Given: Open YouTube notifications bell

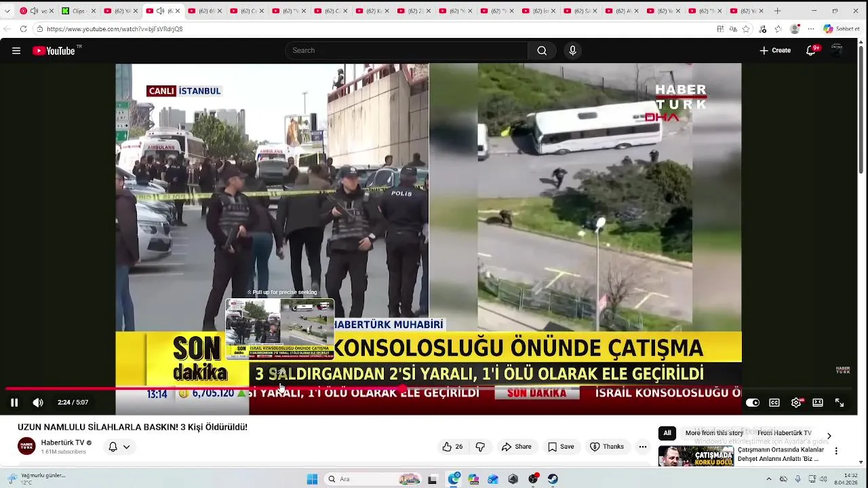Looking at the screenshot, I should [x=811, y=51].
